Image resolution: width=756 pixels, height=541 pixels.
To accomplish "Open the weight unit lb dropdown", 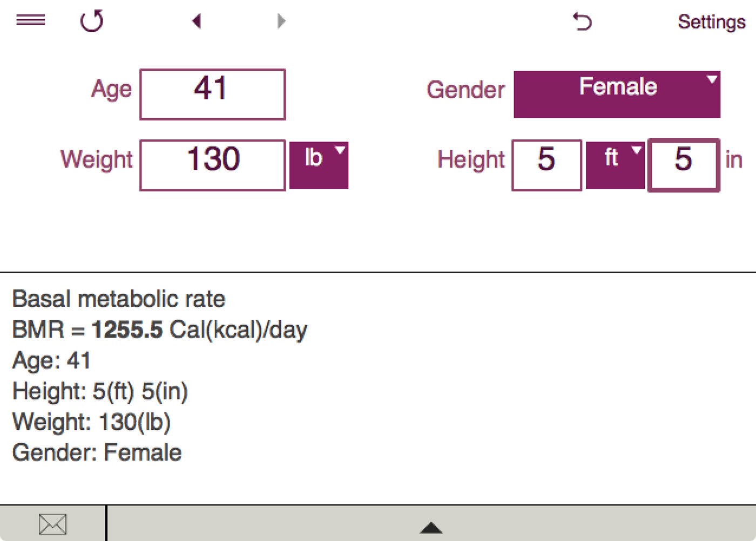I will click(319, 165).
